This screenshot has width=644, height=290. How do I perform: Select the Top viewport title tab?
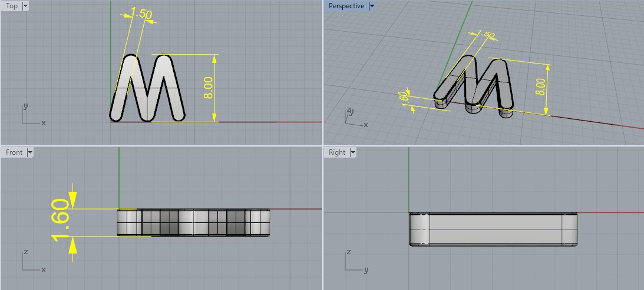coord(12,6)
